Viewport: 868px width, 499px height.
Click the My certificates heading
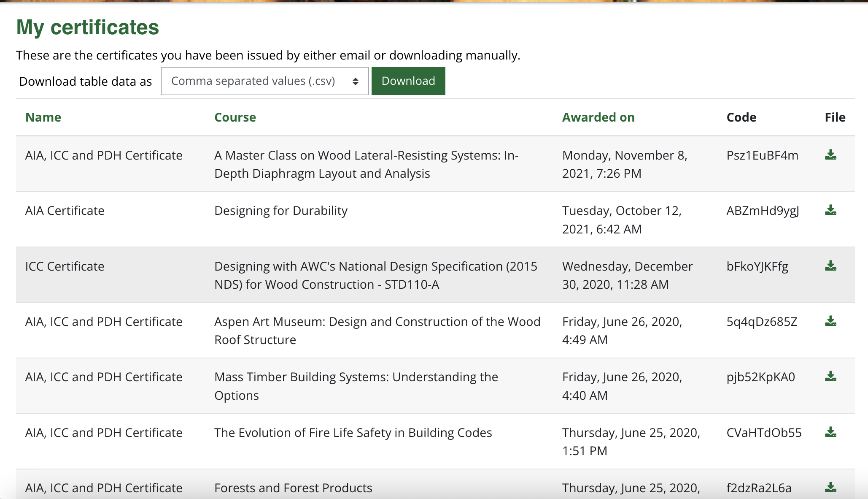pos(88,27)
